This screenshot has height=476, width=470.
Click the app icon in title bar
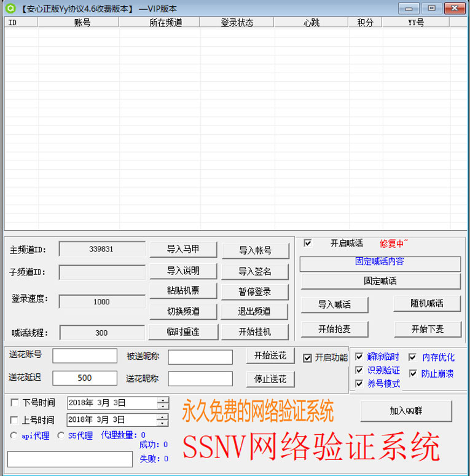click(10, 9)
